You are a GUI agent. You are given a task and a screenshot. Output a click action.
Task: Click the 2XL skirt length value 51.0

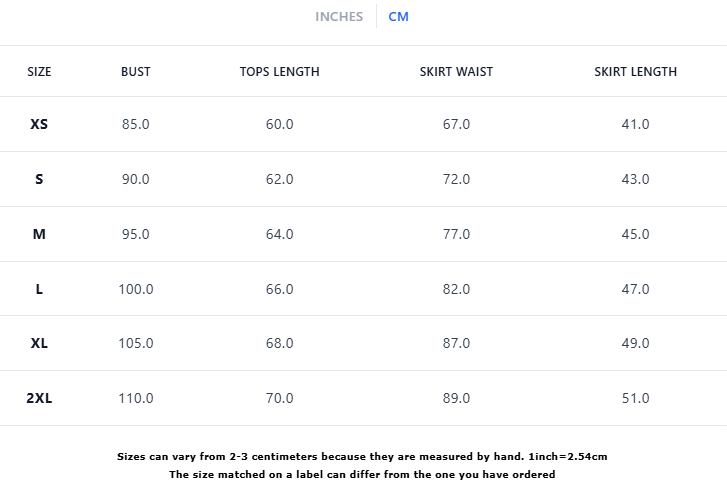(x=635, y=399)
